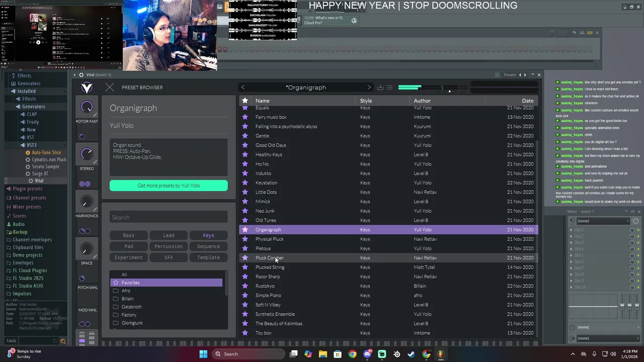
Task: Toggle favorite star for Toy box
Action: click(245, 333)
